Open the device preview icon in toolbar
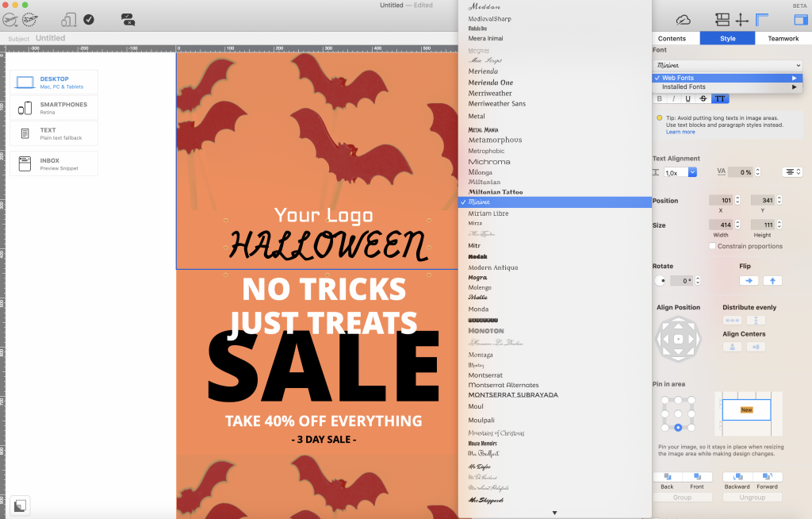 click(68, 20)
